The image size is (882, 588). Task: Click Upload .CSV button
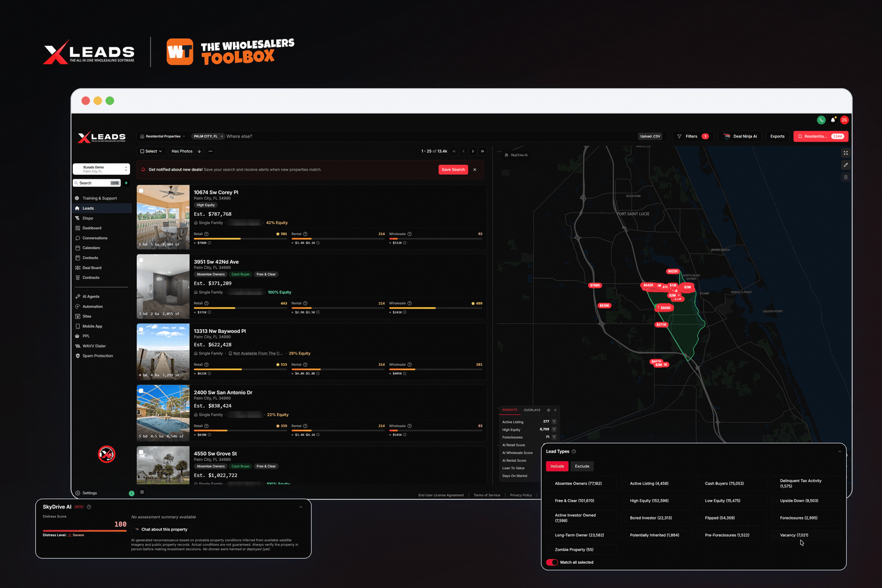click(650, 136)
